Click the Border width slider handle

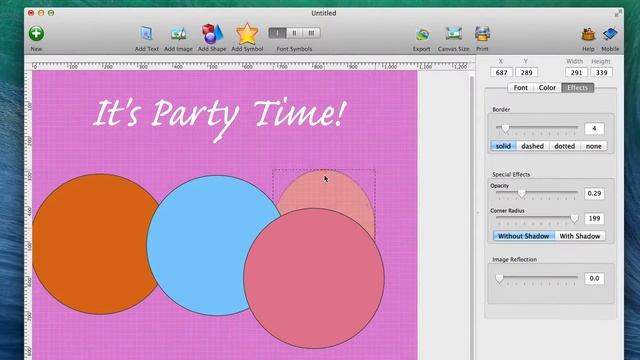click(505, 129)
